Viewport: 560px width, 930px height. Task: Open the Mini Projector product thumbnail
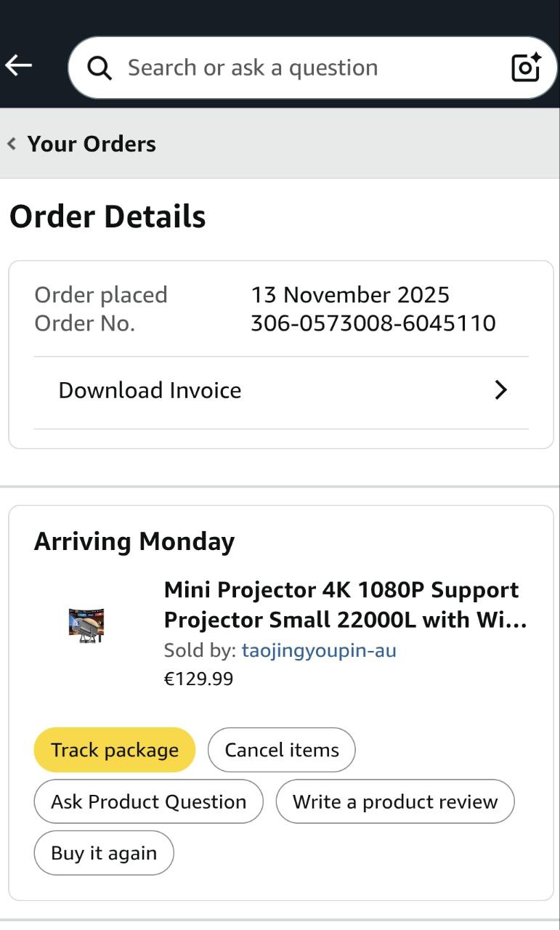click(86, 625)
